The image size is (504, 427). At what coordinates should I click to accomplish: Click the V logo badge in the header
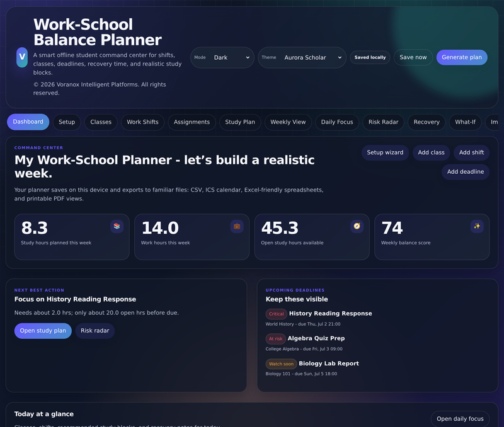pos(22,57)
